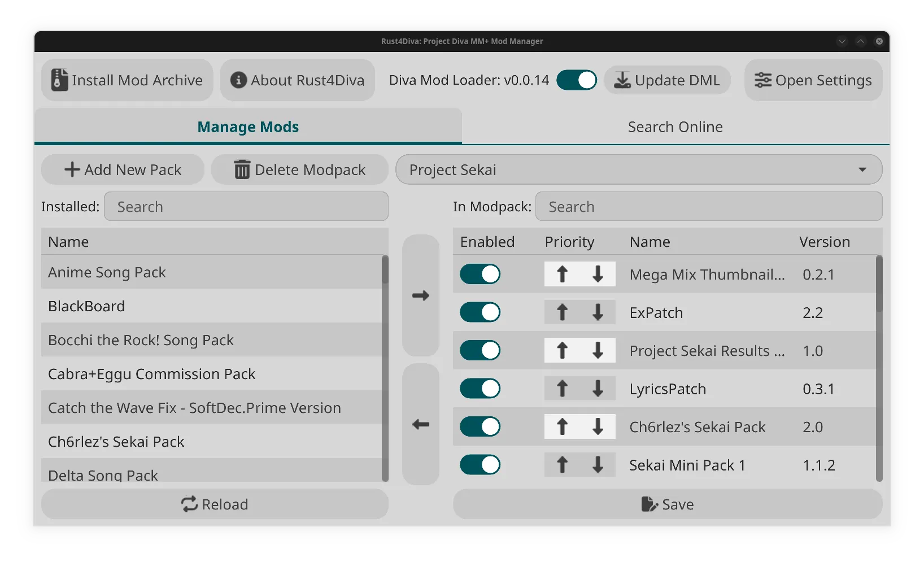This screenshot has width=924, height=562.
Task: Expand the Project Sekai modpack dropdown
Action: coord(639,170)
